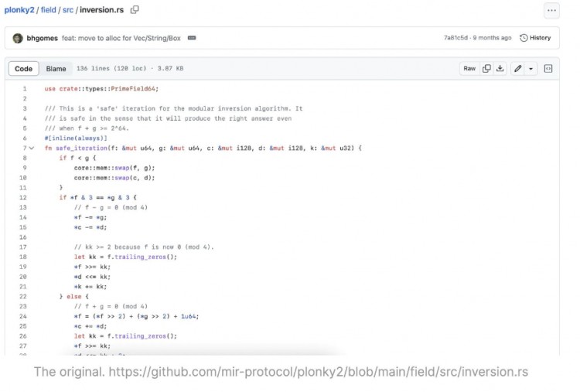Select line number 12 in code

[24, 197]
